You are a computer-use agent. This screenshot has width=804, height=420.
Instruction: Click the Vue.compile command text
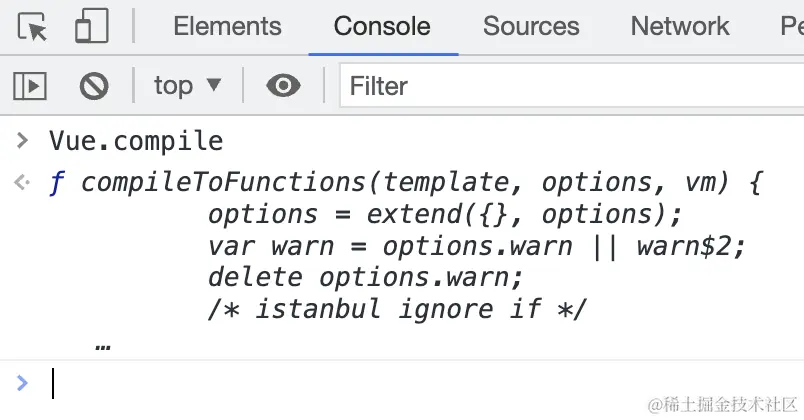pos(136,141)
